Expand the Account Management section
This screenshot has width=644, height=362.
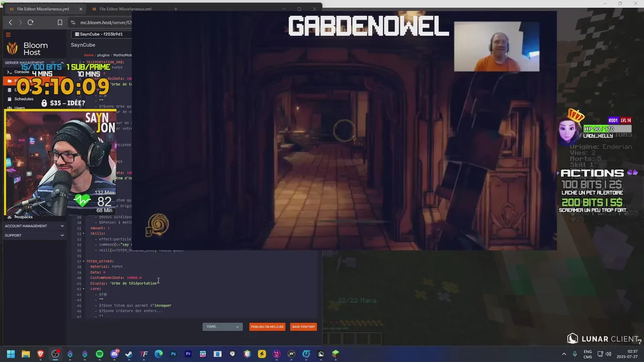[x=62, y=226]
